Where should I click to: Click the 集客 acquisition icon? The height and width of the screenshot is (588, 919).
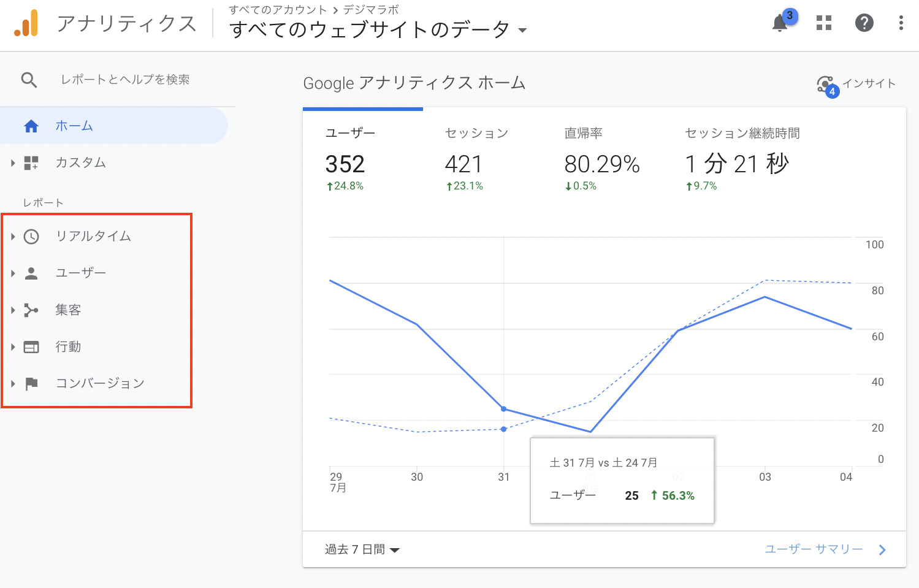(31, 310)
